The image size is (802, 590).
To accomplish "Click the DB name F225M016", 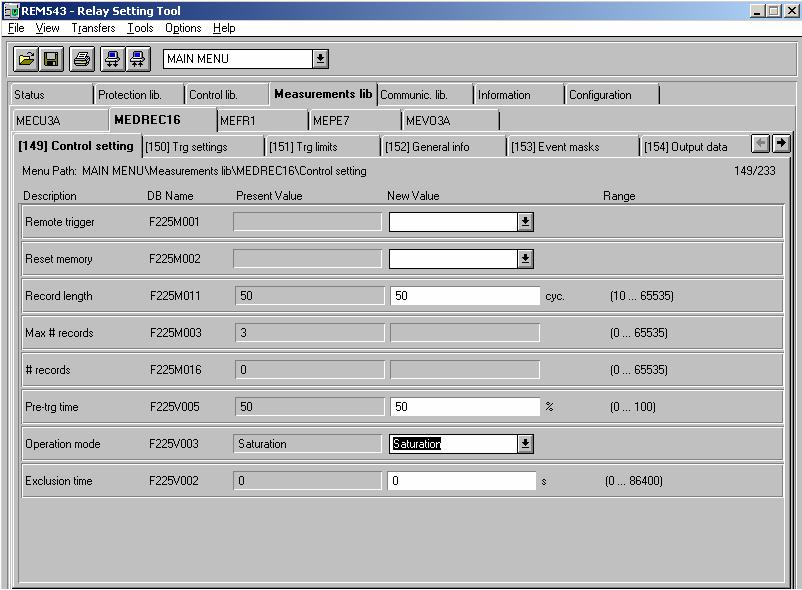I will point(175,370).
